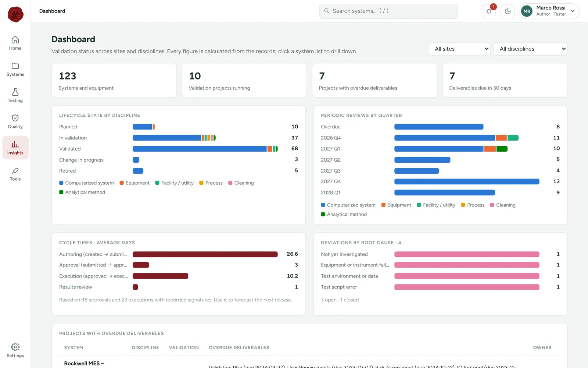Click the Overdue periodic reviews bar

tap(439, 127)
